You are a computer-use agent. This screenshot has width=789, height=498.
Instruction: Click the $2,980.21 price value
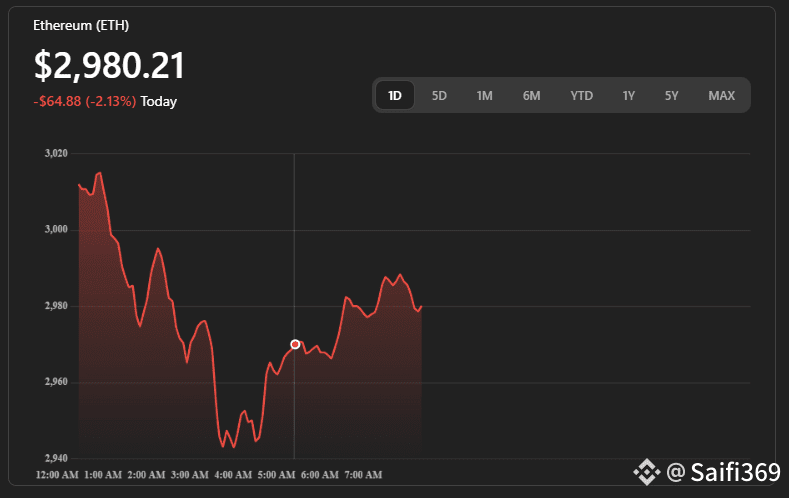click(x=110, y=66)
